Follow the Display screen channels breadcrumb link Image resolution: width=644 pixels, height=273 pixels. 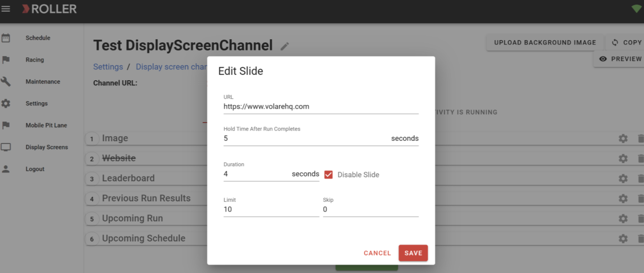coord(172,67)
